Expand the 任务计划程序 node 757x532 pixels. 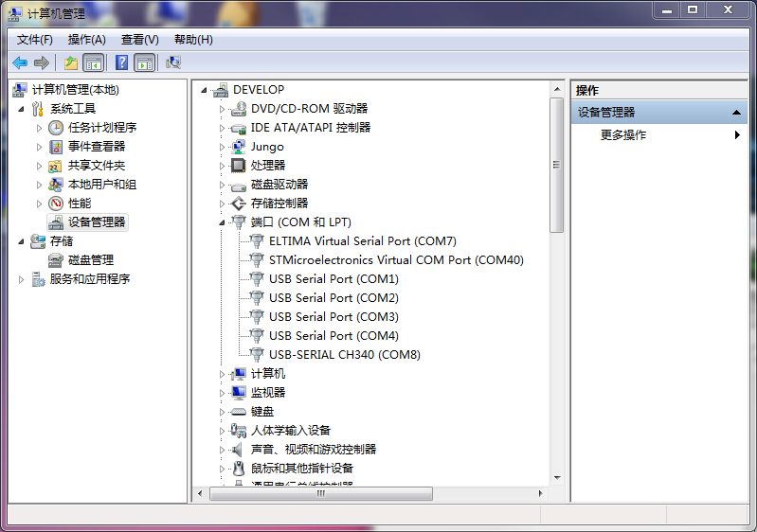pyautogui.click(x=39, y=129)
